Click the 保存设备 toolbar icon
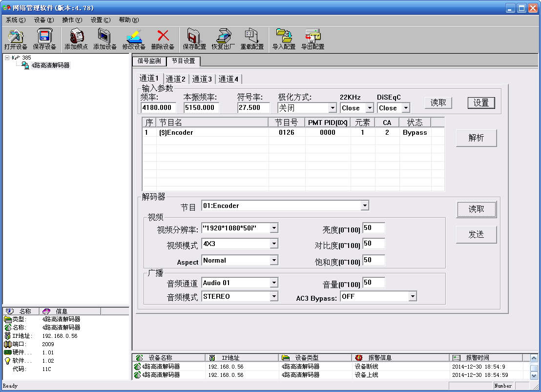541x392 pixels. point(44,36)
